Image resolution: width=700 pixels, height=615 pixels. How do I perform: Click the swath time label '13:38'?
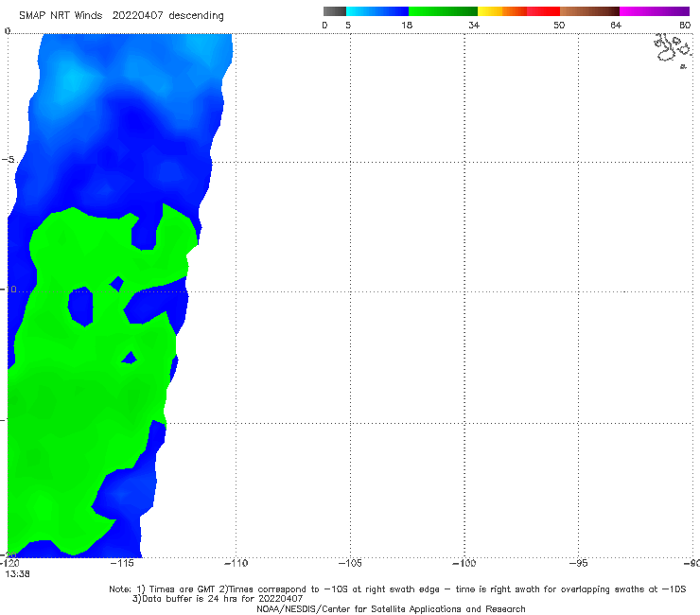(17, 574)
